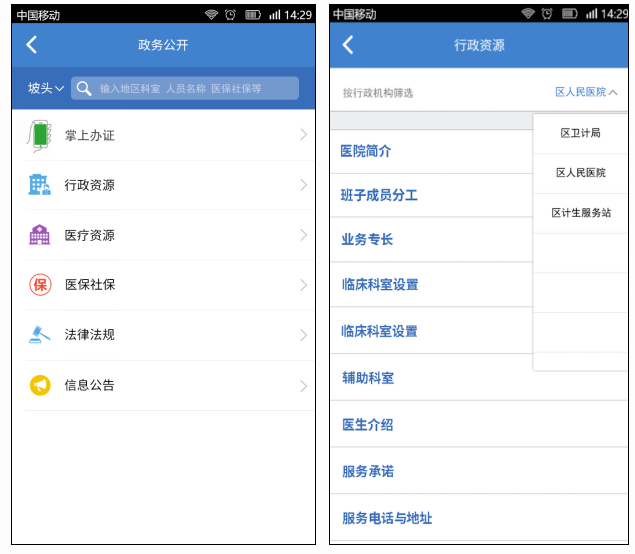Tap the 行政资源 building icon
Screen dimensions: 635x554
(x=39, y=185)
